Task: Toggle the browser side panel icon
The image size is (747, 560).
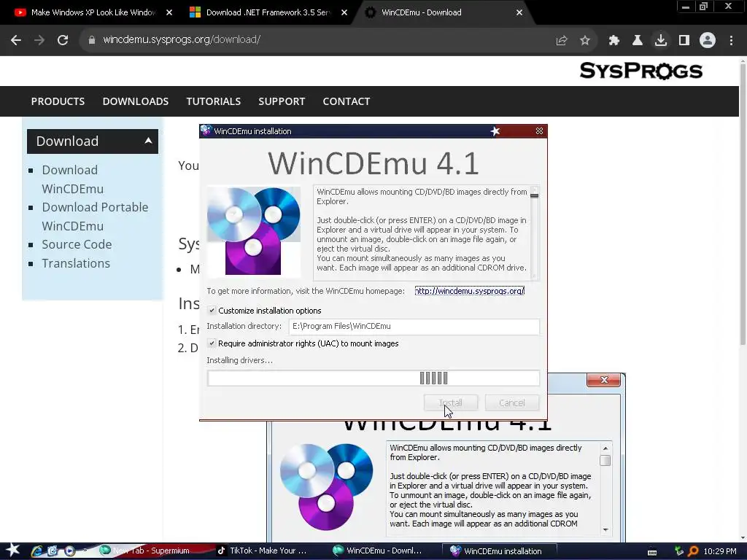Action: click(x=684, y=41)
